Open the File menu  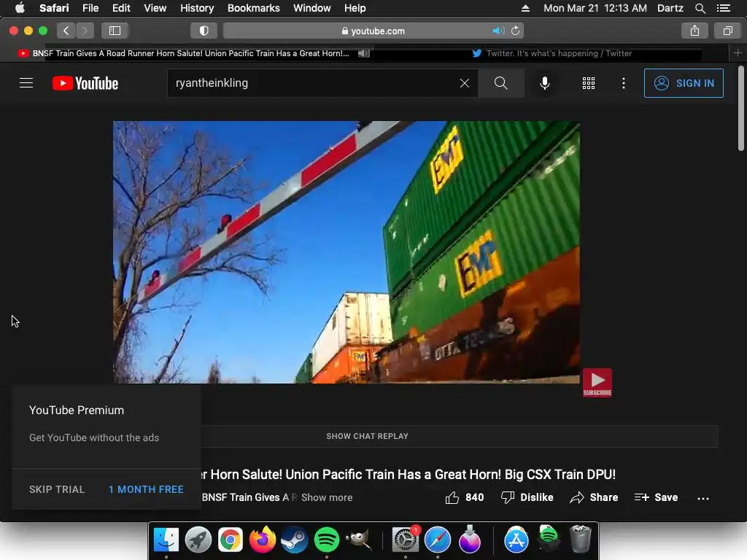pos(90,8)
